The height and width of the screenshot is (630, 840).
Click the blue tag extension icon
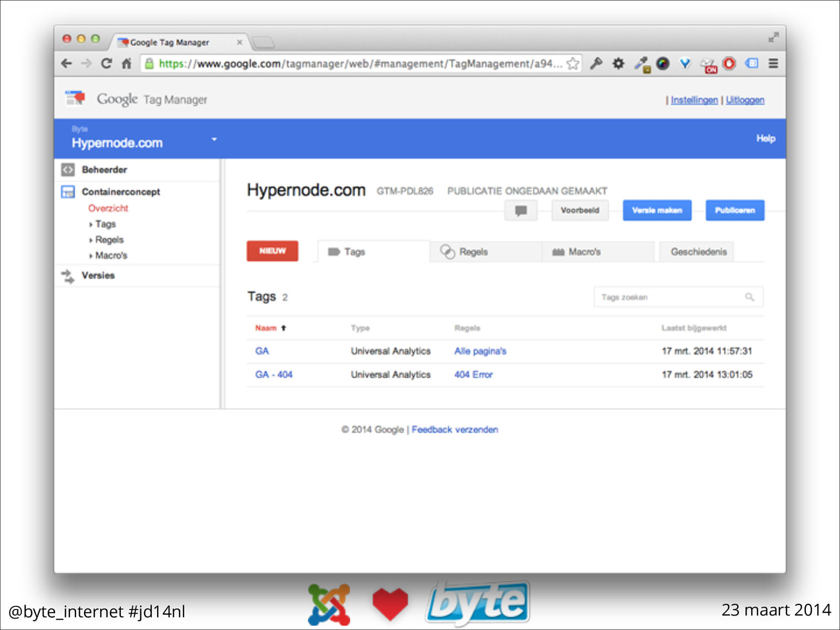(752, 64)
